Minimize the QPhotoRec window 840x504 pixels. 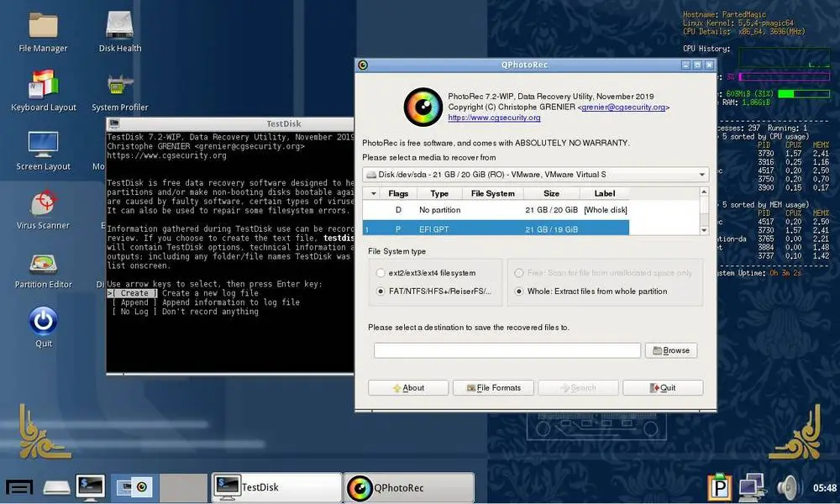685,65
